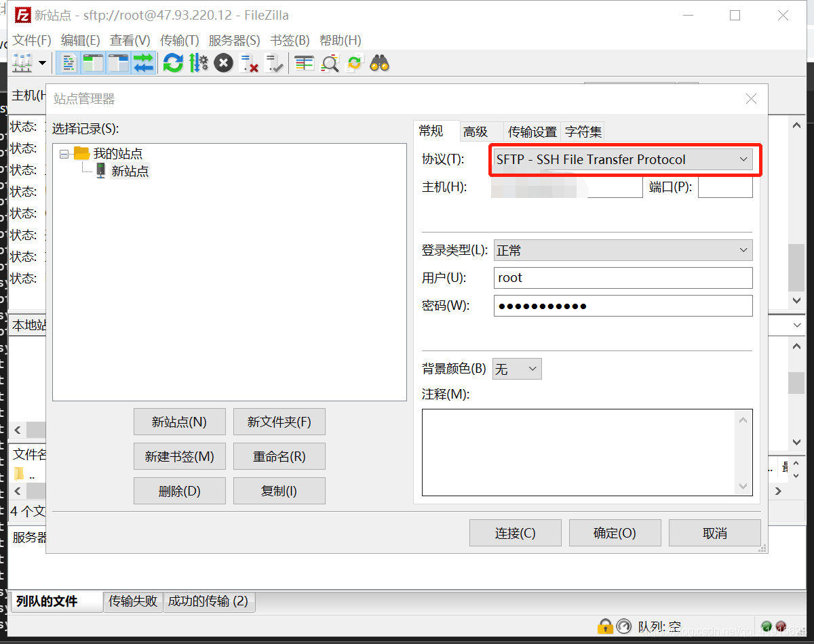Click the 删除(D) button
The height and width of the screenshot is (644, 814).
(x=180, y=491)
